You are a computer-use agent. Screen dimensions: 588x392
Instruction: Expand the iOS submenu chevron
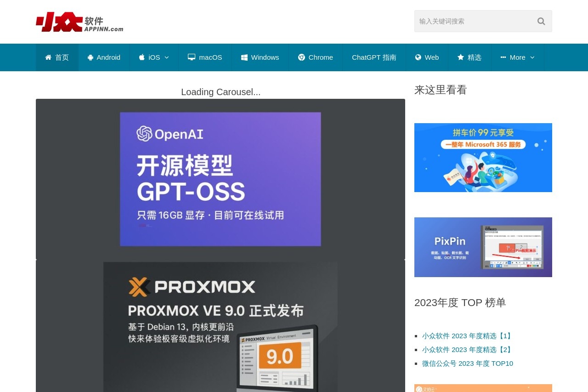coord(166,57)
